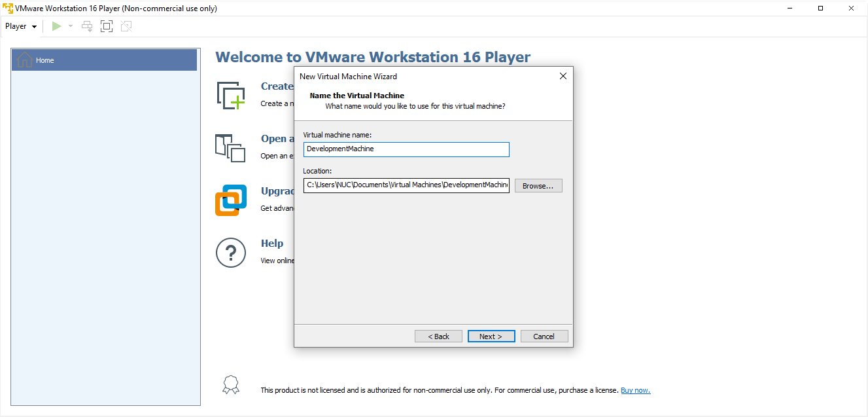Go back with the Back button

438,336
